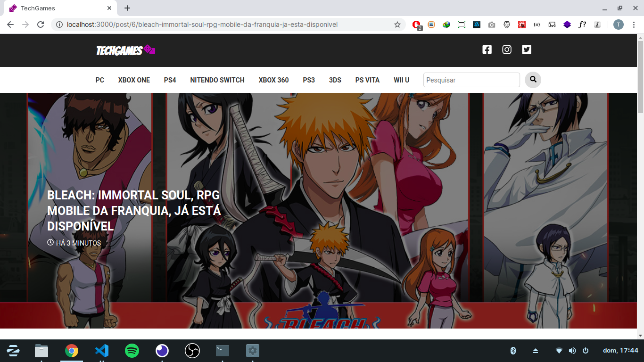Screen dimensions: 644x362
Task: Open the face mask extension icon
Action: pos(507,25)
